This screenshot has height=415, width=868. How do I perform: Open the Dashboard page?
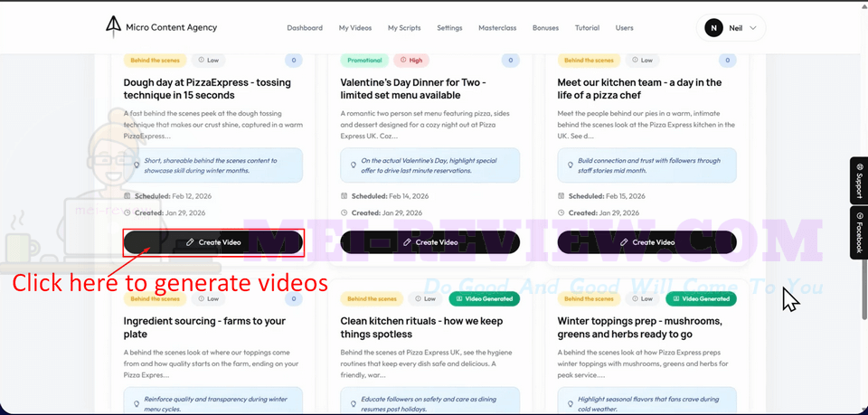(x=305, y=28)
